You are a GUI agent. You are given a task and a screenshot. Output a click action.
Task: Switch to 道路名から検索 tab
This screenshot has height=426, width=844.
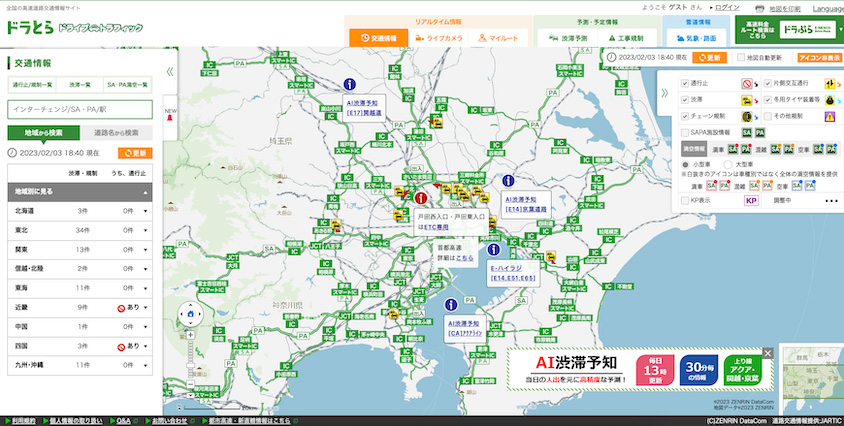116,132
